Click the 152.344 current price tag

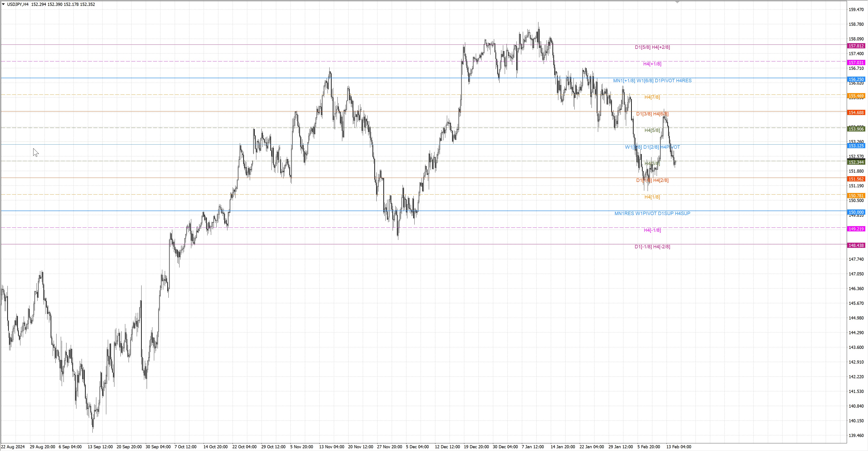(856, 162)
